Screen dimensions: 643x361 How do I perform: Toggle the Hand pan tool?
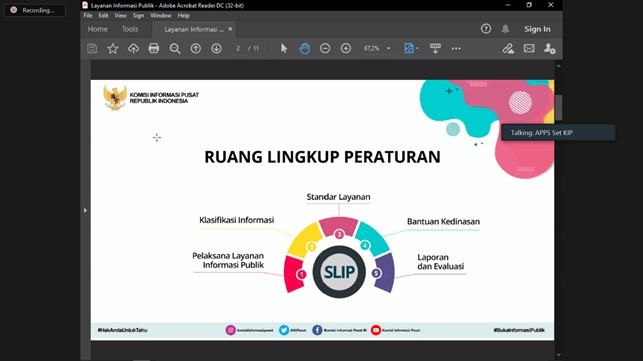304,48
